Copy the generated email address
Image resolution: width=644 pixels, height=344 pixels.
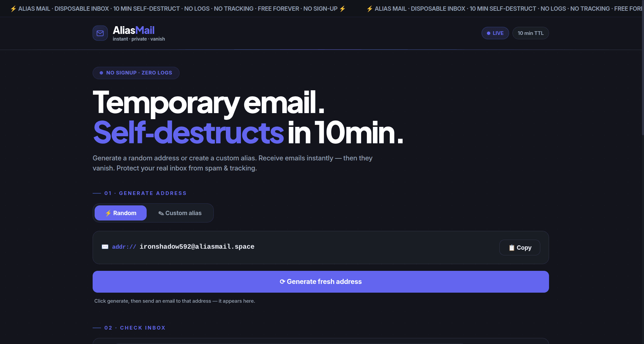[x=519, y=248]
